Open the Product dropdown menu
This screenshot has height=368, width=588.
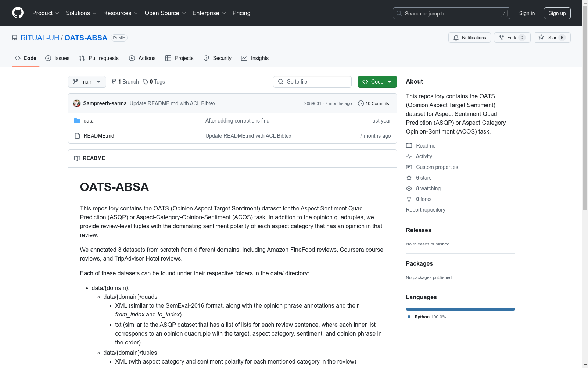(x=46, y=13)
